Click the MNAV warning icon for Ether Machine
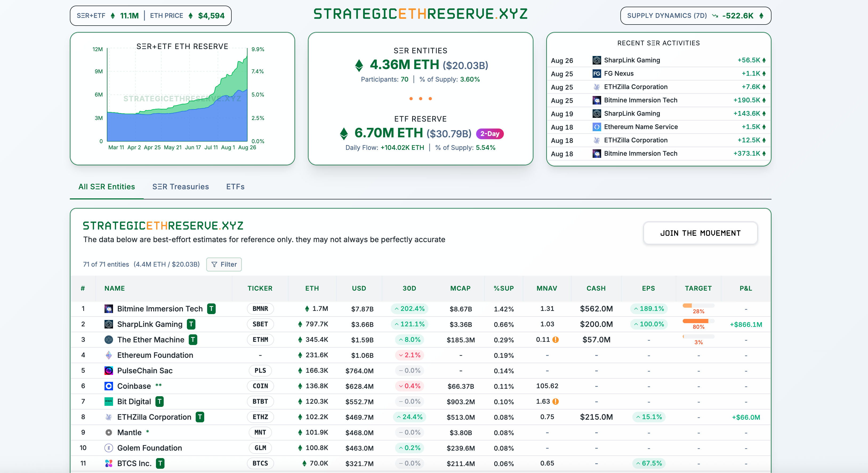The image size is (868, 473). pyautogui.click(x=556, y=340)
